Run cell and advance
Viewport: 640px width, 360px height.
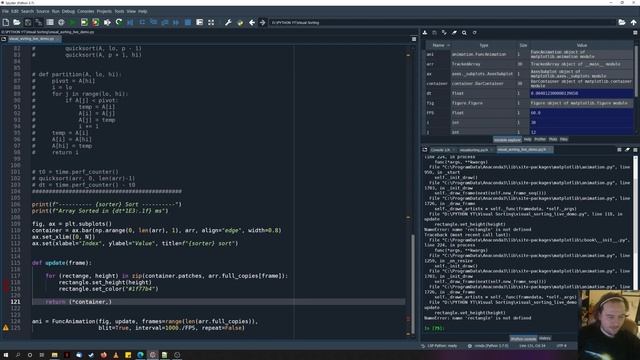pos(96,22)
